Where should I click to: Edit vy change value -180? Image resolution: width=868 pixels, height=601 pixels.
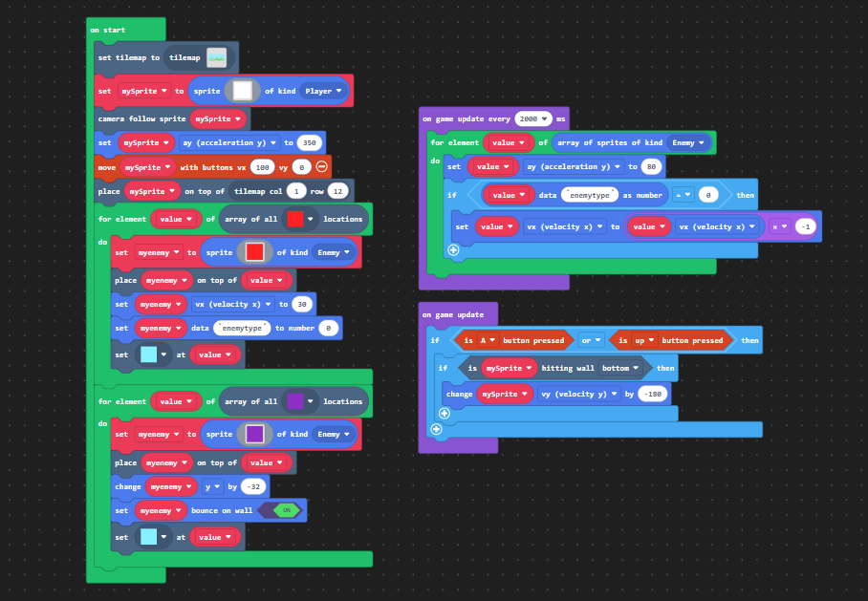pos(654,394)
